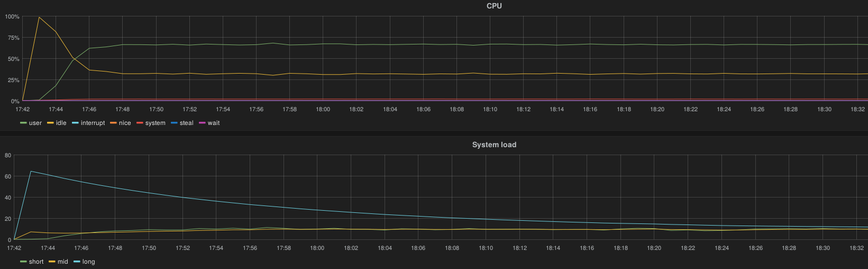Viewport: 868px width, 269px height.
Task: Open the CPU panel title menu
Action: 494,6
